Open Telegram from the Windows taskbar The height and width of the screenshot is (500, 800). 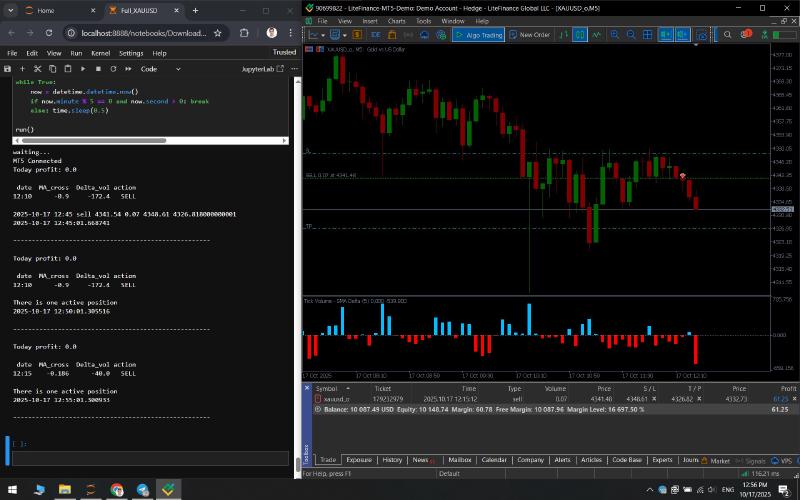point(142,490)
